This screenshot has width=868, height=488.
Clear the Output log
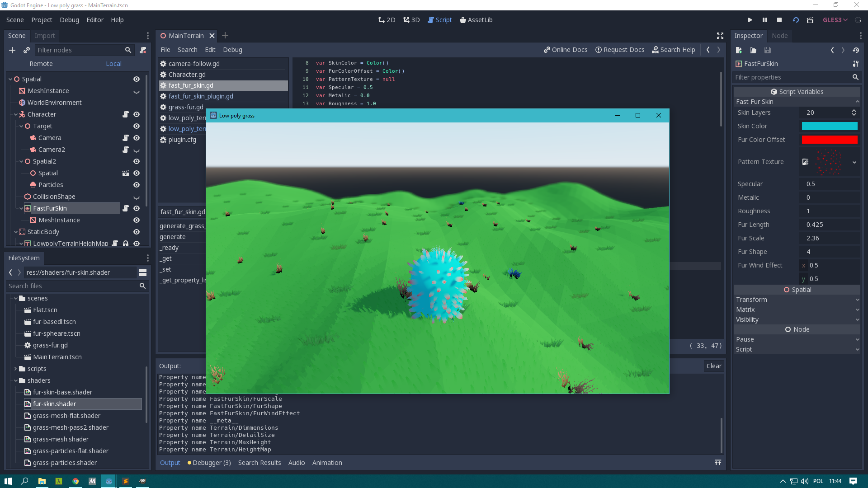click(x=714, y=366)
